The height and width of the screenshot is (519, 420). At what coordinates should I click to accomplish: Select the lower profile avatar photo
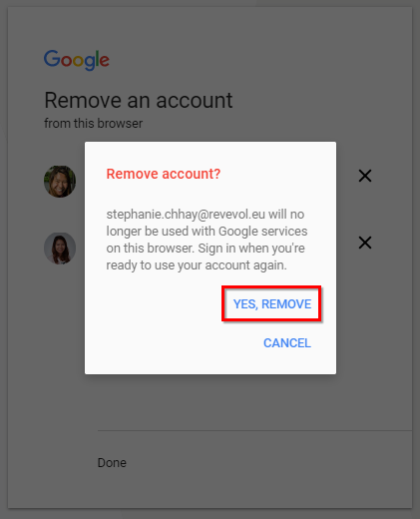(x=60, y=249)
